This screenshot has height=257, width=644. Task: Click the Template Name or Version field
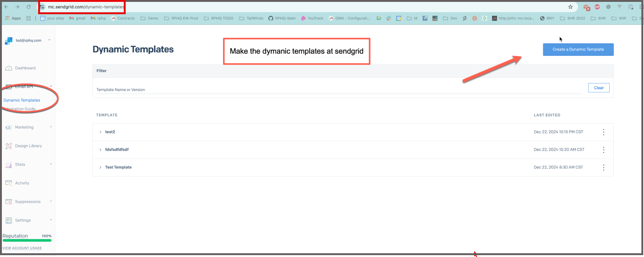pyautogui.click(x=339, y=90)
